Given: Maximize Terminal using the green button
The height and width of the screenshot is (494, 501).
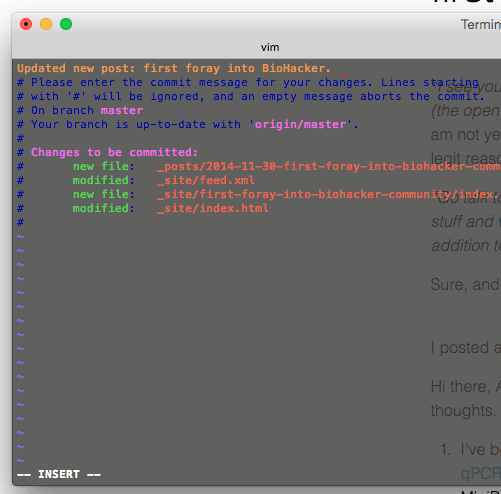Looking at the screenshot, I should pos(66,24).
